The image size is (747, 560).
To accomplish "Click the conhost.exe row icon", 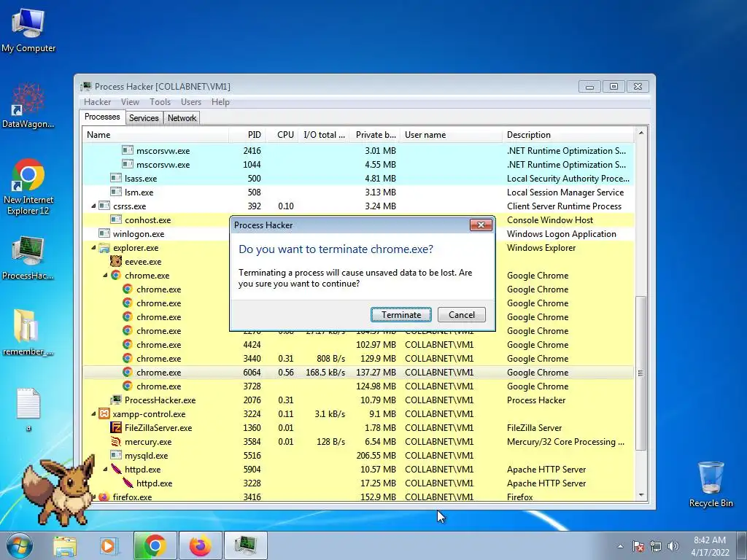I will click(x=116, y=219).
